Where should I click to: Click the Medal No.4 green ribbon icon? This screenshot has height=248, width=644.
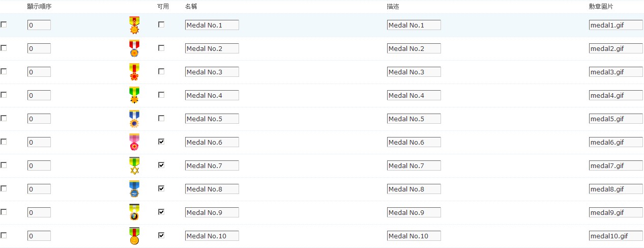point(134,95)
